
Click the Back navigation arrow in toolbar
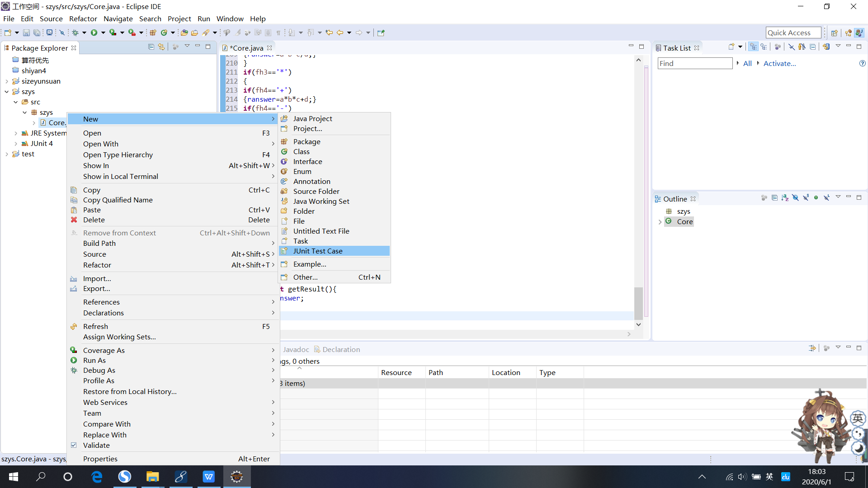coord(340,33)
